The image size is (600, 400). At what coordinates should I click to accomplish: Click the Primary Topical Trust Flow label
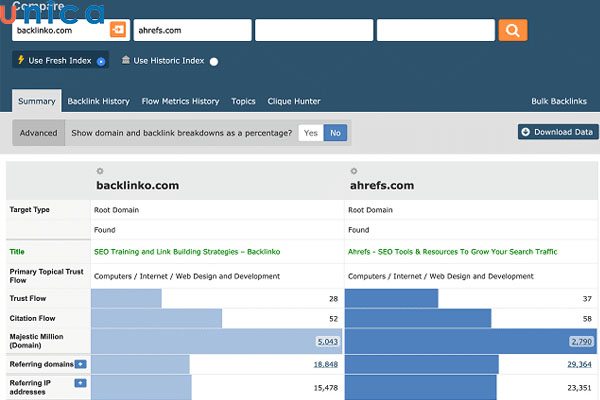[x=46, y=276]
